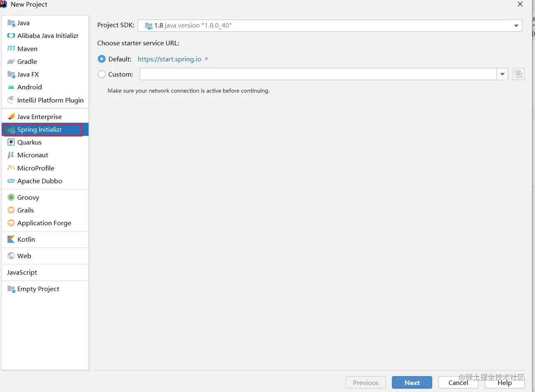
Task: Select the Kotlin project type label
Action: click(x=26, y=239)
